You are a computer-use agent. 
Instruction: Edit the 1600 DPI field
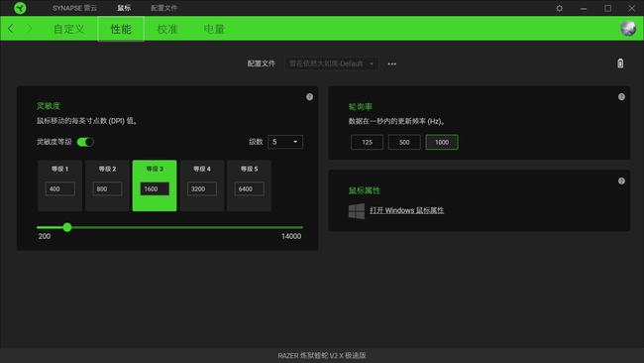pos(155,188)
